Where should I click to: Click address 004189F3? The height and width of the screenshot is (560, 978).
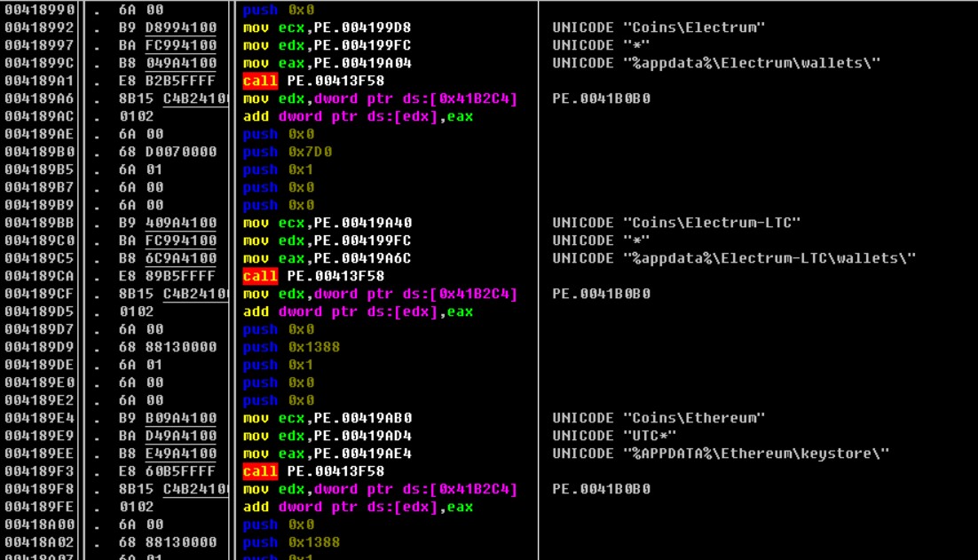pos(39,471)
